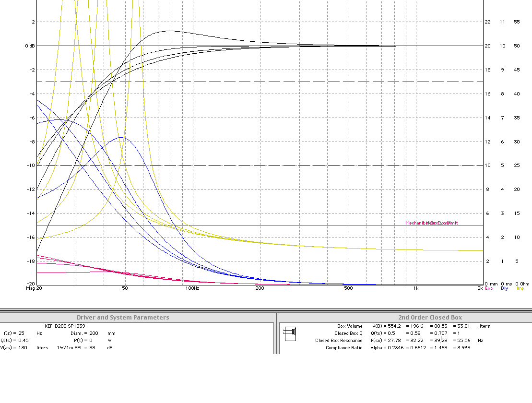Click the Closed Box Q label
The image size is (532, 403).
(x=348, y=333)
